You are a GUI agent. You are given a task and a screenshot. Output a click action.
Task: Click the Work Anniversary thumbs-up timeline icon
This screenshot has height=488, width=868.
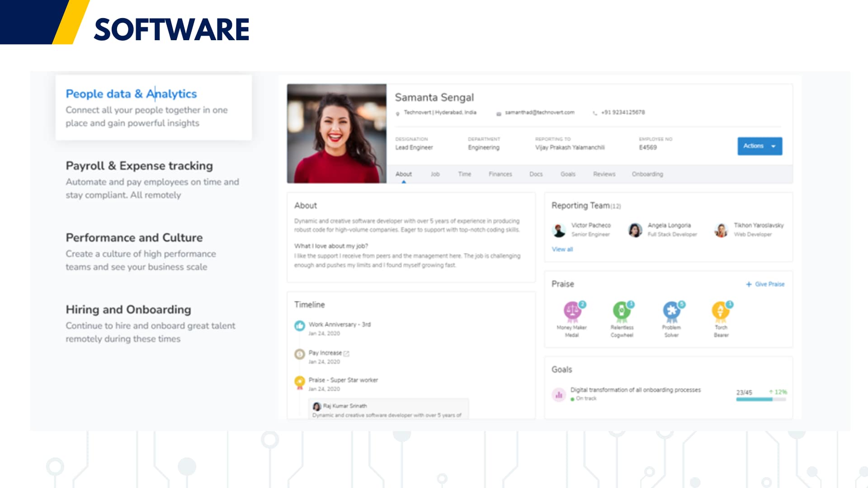click(x=299, y=325)
